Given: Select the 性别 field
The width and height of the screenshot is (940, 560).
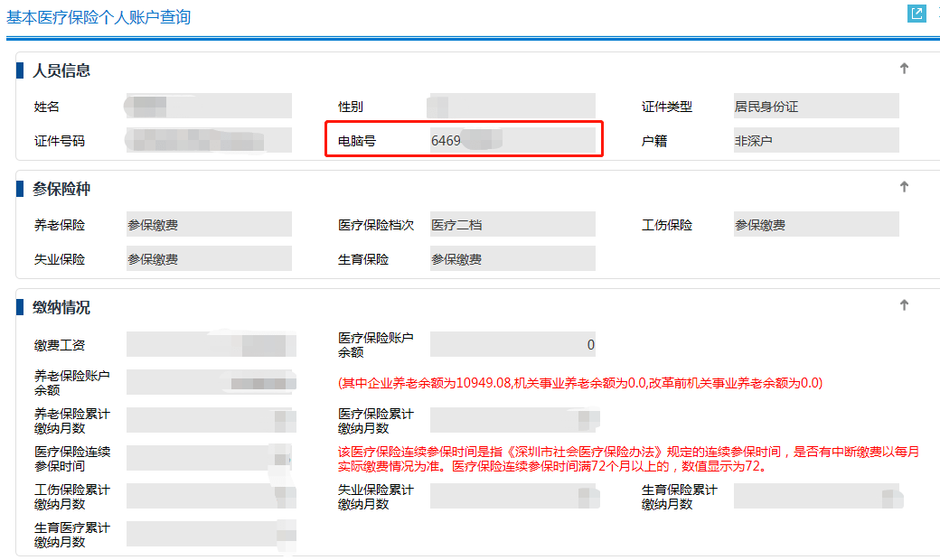Looking at the screenshot, I should (511, 106).
